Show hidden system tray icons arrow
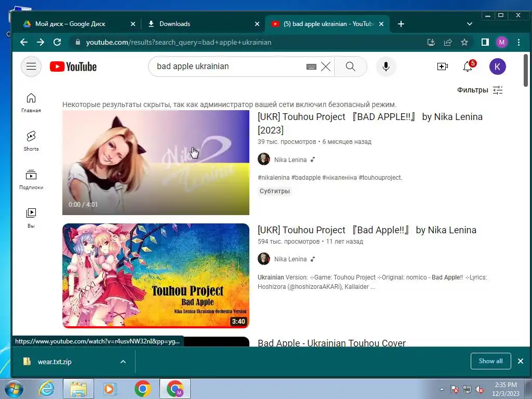The width and height of the screenshot is (532, 399). (442, 389)
